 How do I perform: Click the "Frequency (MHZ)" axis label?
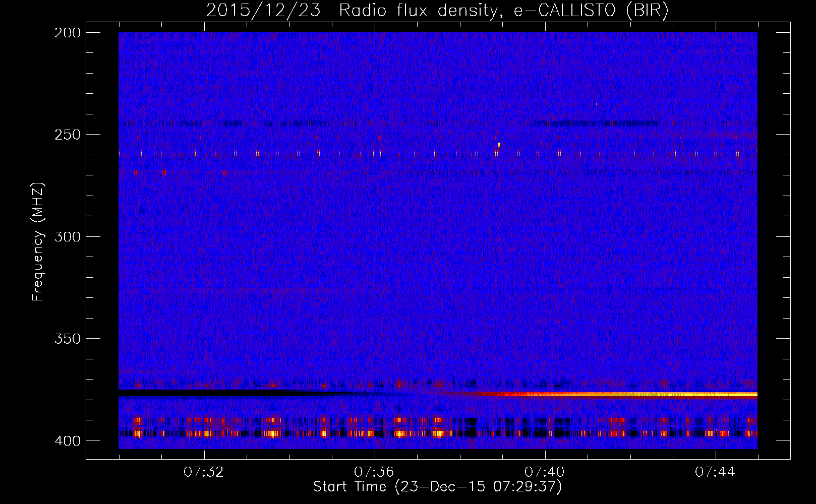click(x=38, y=242)
